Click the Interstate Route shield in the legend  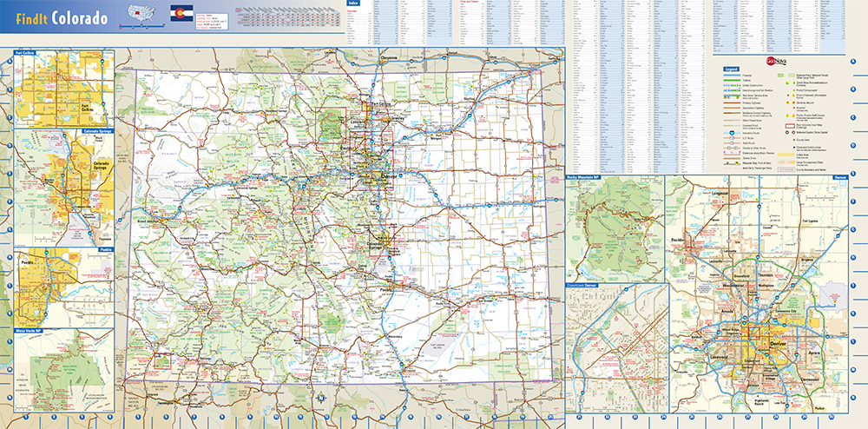[x=730, y=134]
